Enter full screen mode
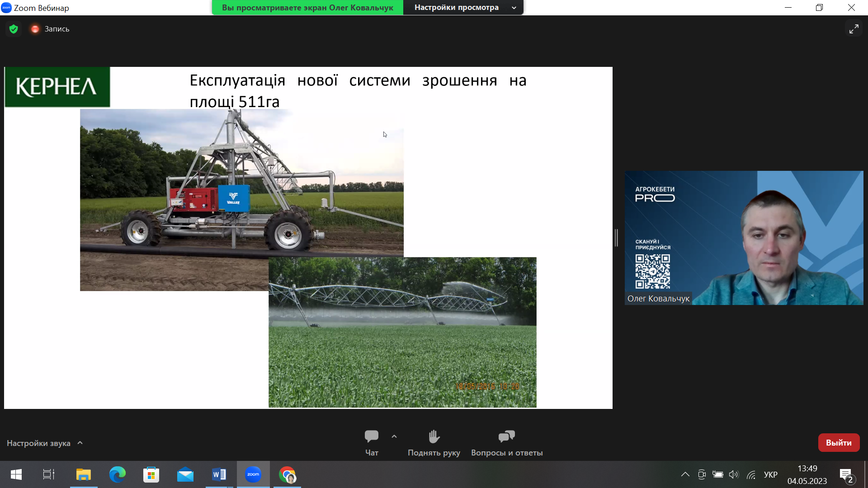The height and width of the screenshot is (488, 868). [854, 29]
